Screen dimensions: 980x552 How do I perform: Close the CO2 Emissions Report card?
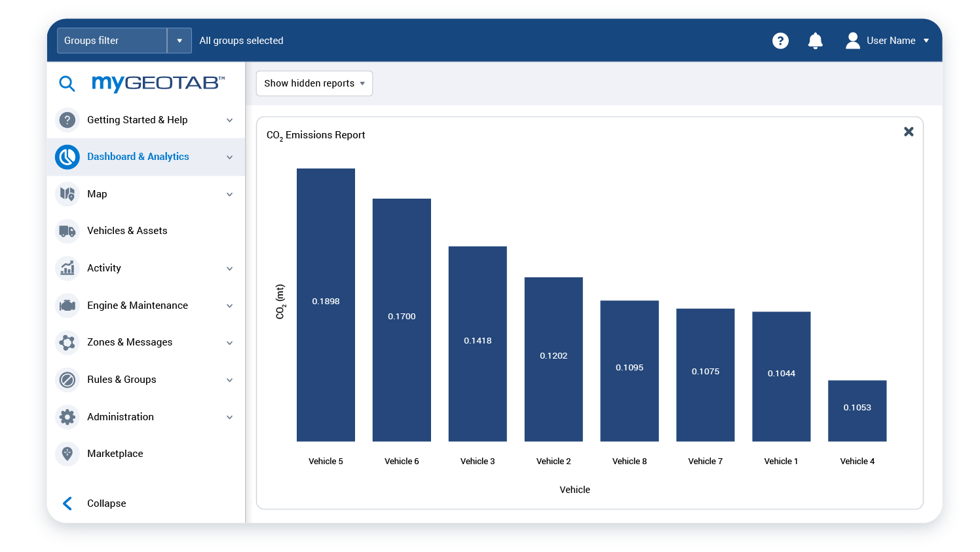(909, 132)
